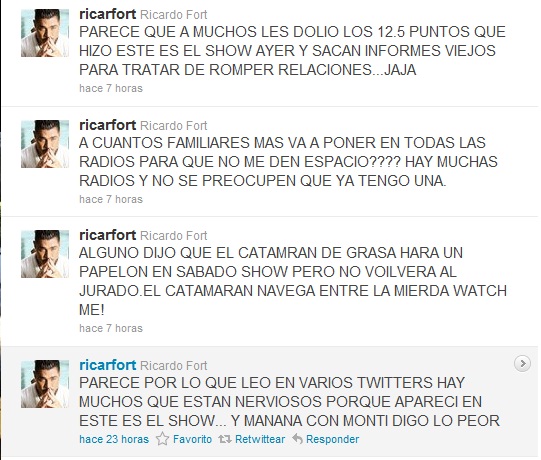Screen dimensions: 541x460
Task: Open avatar of the CATAMARAN tweet
Action: coord(45,254)
